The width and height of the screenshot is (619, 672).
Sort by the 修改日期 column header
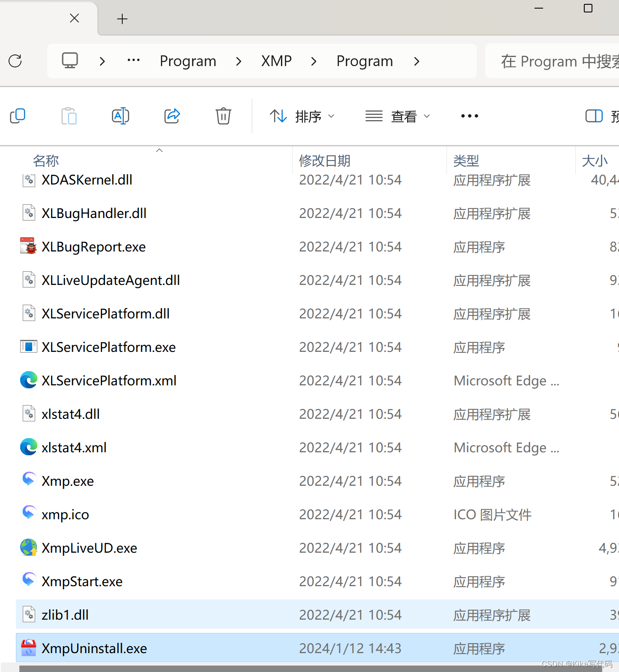[325, 160]
